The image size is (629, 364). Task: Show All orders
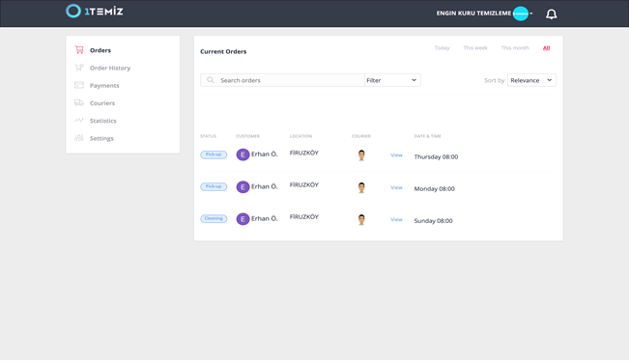point(546,48)
